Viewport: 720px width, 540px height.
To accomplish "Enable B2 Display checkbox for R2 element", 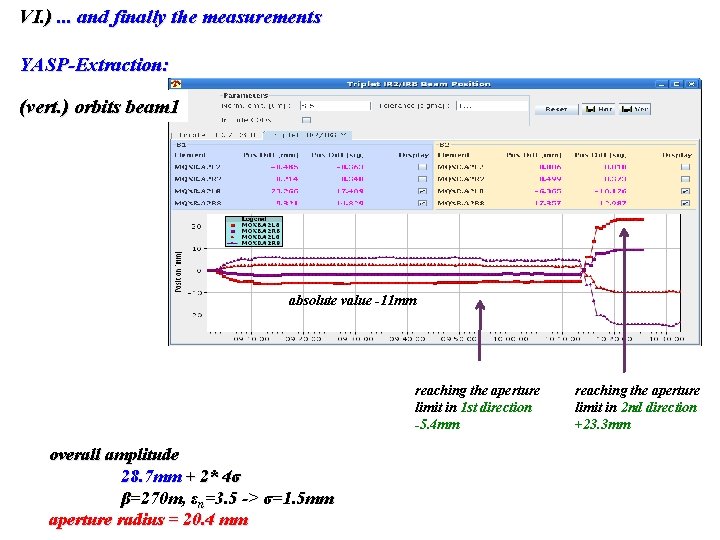I will tap(685, 179).
